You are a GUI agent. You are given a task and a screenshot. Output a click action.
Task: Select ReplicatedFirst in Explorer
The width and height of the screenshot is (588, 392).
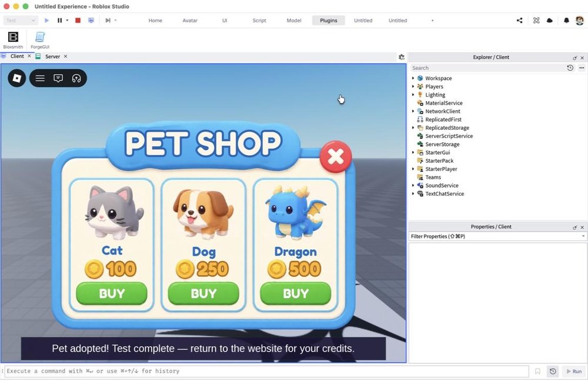click(x=443, y=119)
